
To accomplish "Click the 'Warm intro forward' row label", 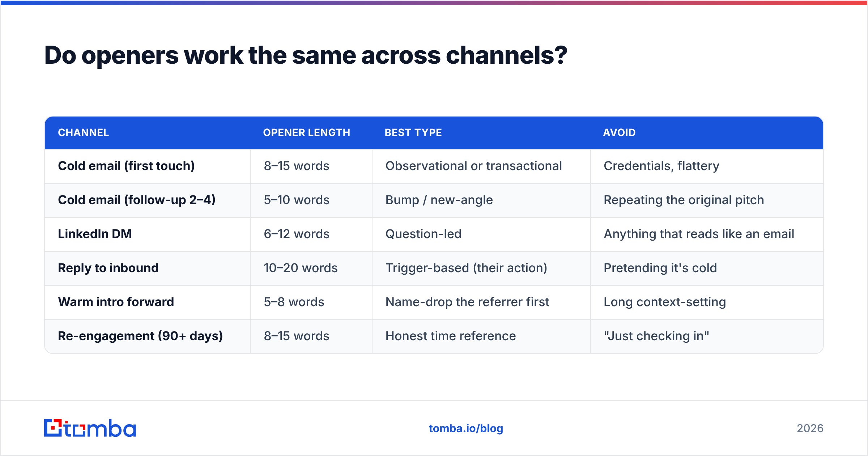I will pos(116,302).
